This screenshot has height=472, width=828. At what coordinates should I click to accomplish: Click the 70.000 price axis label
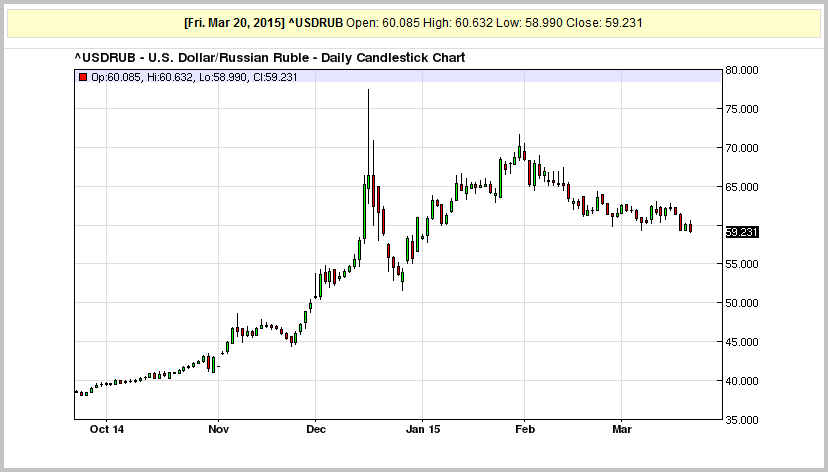(x=741, y=148)
